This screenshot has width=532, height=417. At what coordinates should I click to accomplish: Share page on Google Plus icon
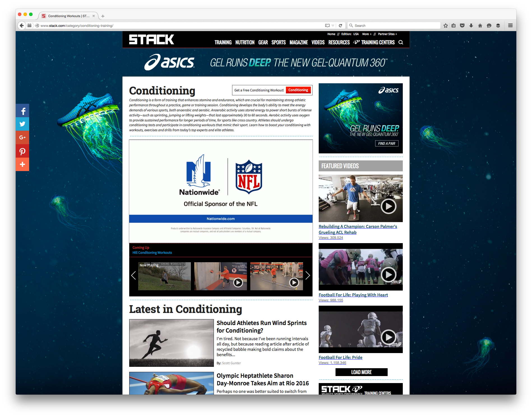[22, 137]
